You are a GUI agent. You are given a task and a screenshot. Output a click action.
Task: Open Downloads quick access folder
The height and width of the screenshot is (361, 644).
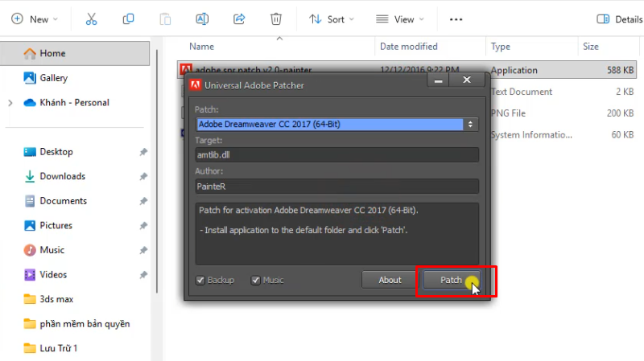63,176
